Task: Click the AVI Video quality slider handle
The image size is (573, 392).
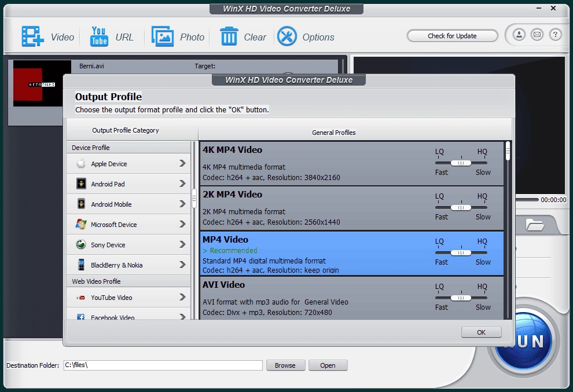Action: pyautogui.click(x=461, y=298)
